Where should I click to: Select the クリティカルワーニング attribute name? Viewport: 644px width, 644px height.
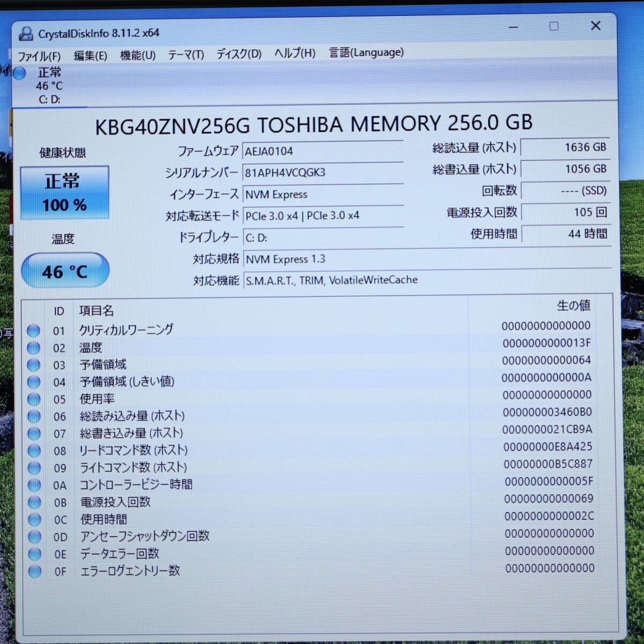click(126, 329)
